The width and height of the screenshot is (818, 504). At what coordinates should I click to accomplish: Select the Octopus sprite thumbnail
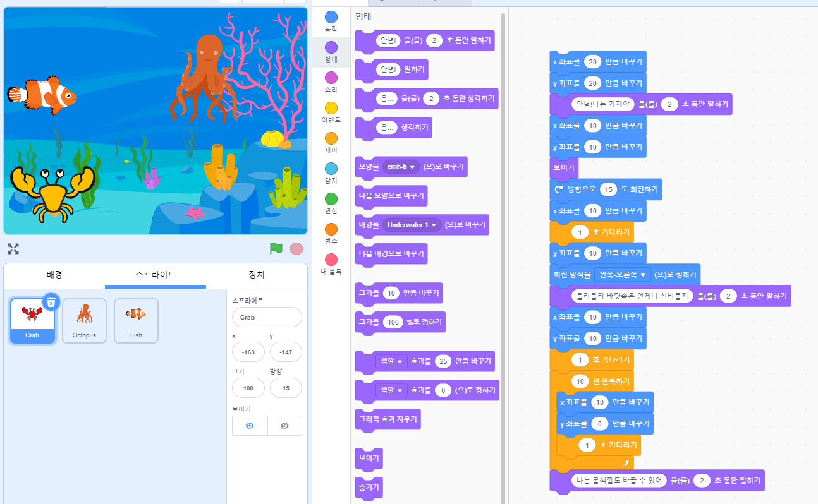coord(84,320)
